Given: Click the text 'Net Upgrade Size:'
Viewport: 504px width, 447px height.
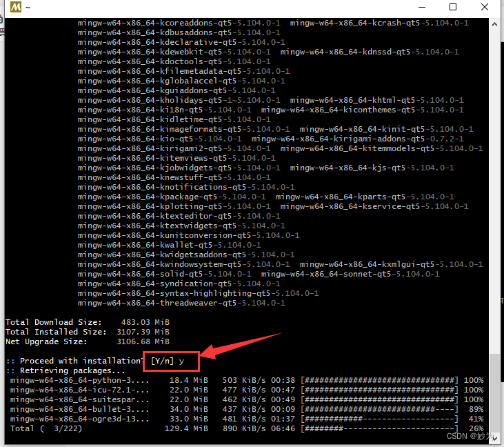Looking at the screenshot, I should tap(46, 341).
